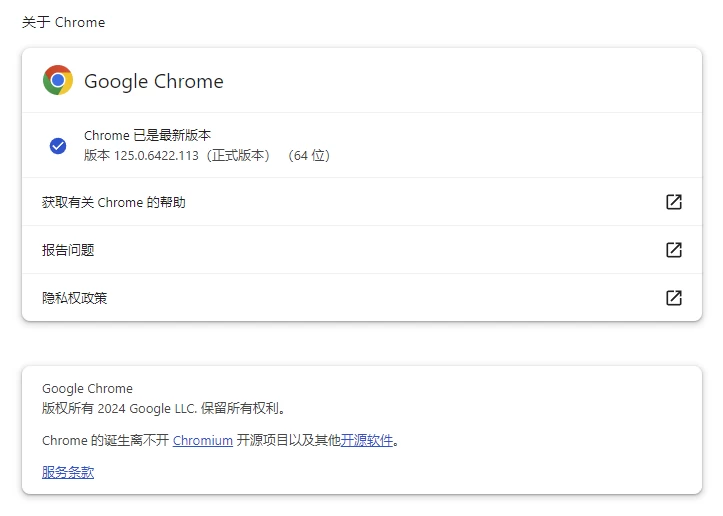This screenshot has height=516, width=723.
Task: Click the version number 125.0.6422.113
Action: coord(158,156)
